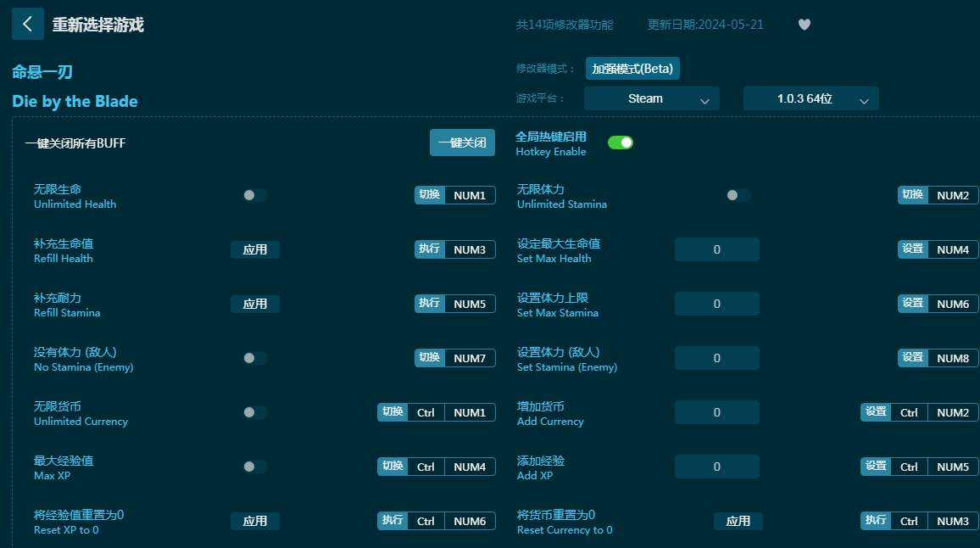The width and height of the screenshot is (980, 548).
Task: Click 设置 hotkey button for Set Max Health
Action: [912, 249]
